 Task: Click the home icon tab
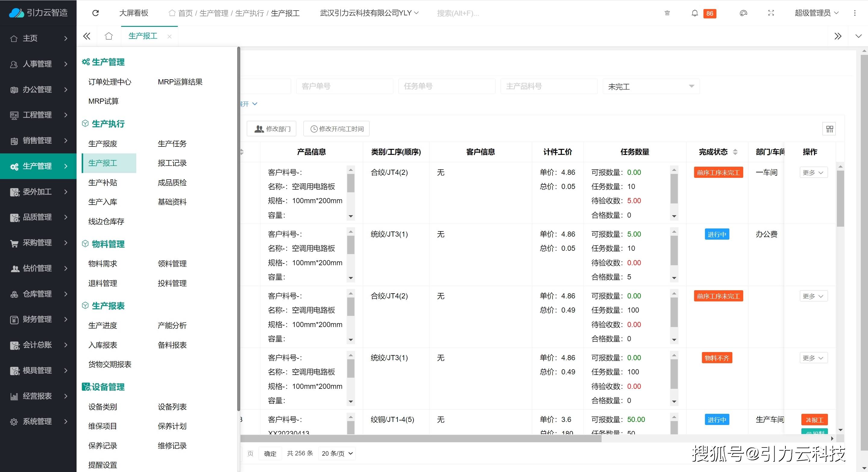point(108,36)
